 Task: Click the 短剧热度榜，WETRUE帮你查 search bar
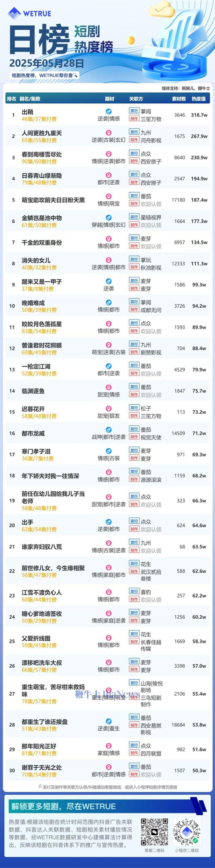[x=44, y=75]
